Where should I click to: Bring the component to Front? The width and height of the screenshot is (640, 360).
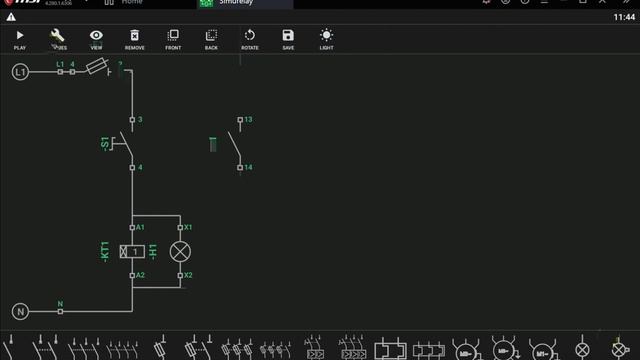coord(173,40)
